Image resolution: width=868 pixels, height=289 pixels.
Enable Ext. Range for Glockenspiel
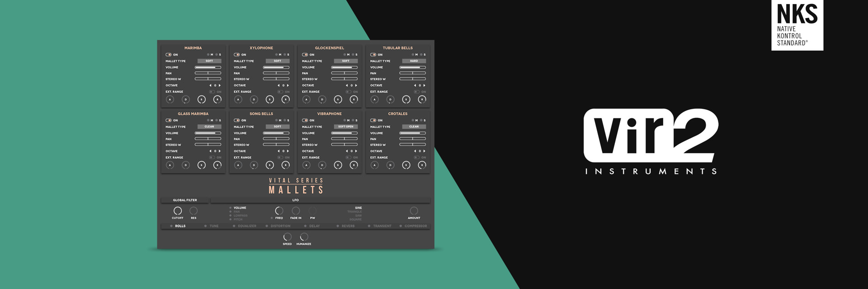348,92
